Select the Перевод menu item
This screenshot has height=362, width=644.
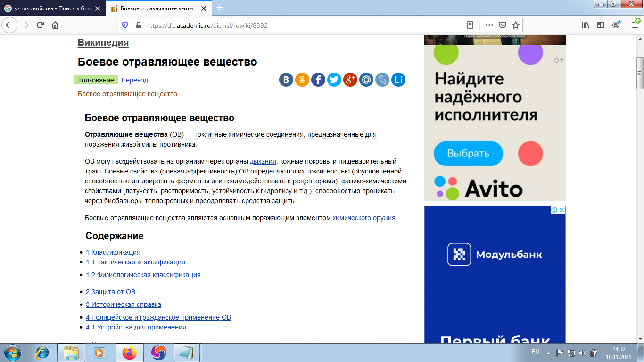(134, 80)
